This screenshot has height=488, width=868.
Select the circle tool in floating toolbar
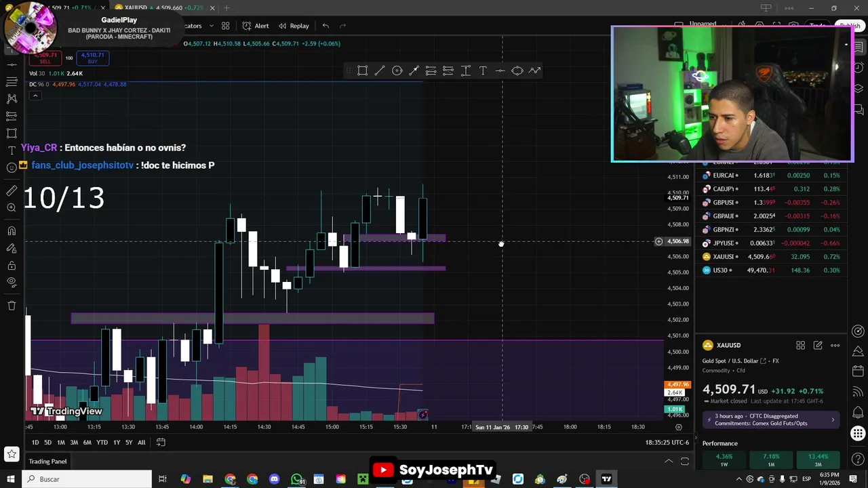397,70
